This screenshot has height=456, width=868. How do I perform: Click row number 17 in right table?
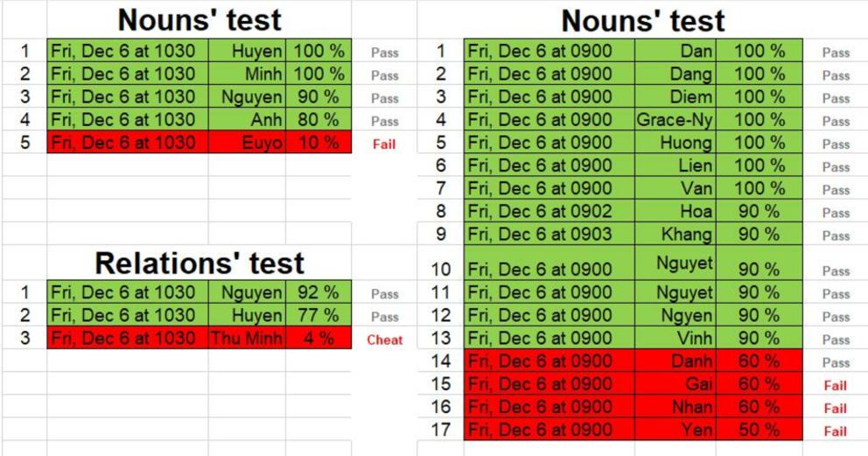[x=441, y=430]
